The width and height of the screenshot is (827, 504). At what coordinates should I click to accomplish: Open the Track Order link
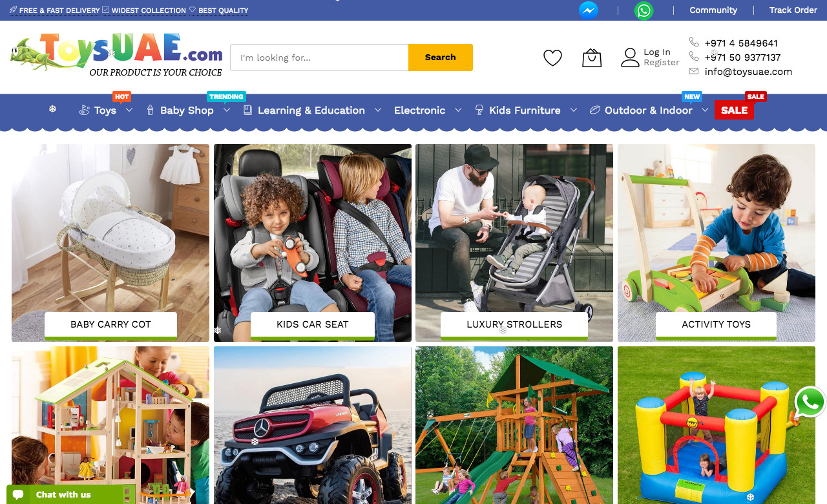(x=793, y=10)
